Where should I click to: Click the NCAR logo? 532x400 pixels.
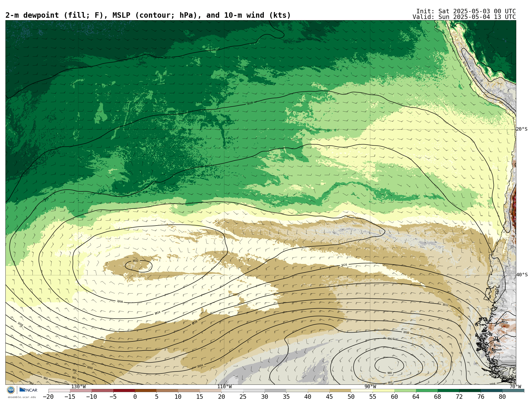[x=28, y=390]
